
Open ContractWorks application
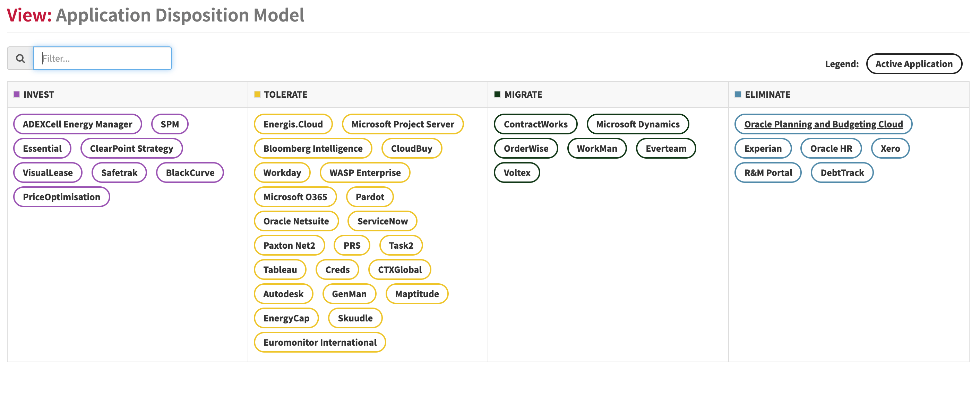[x=536, y=124]
